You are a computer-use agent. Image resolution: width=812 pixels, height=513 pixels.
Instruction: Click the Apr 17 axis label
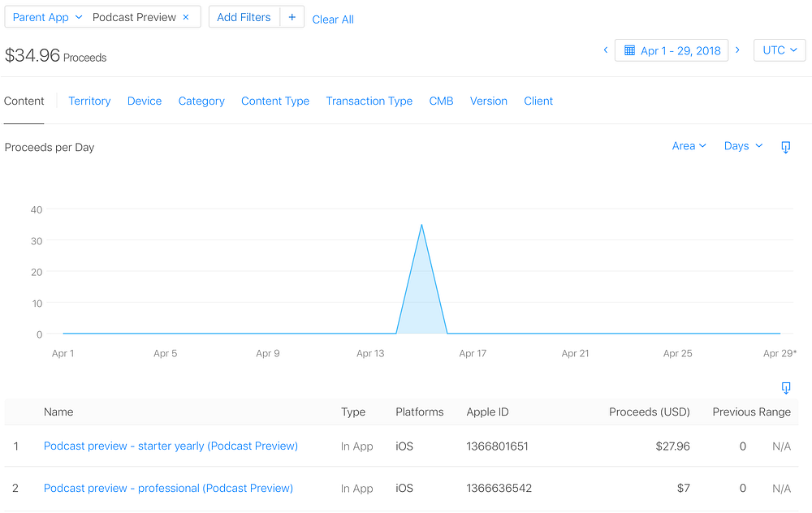pos(473,353)
